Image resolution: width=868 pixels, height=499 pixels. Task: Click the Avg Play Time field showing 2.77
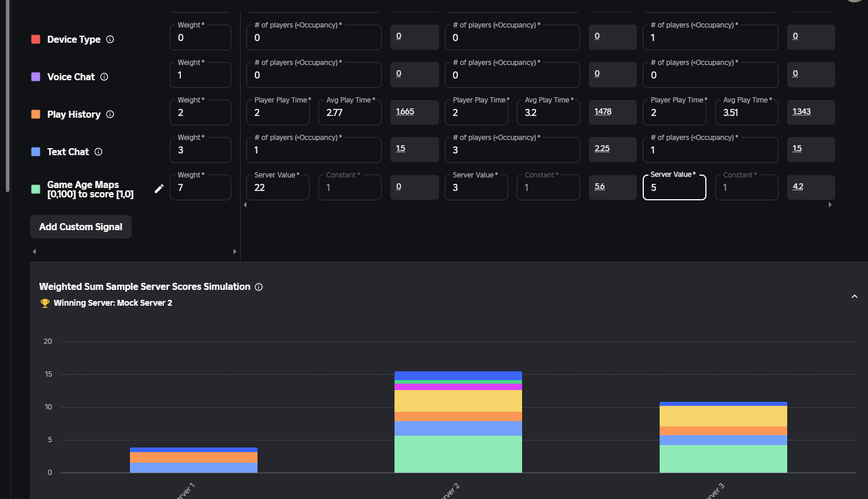pyautogui.click(x=350, y=112)
